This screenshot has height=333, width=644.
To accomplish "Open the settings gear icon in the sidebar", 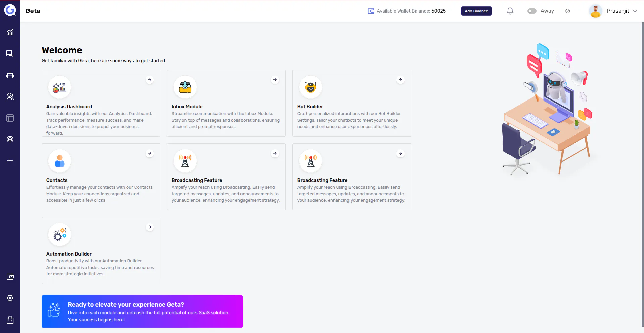I will [10, 298].
